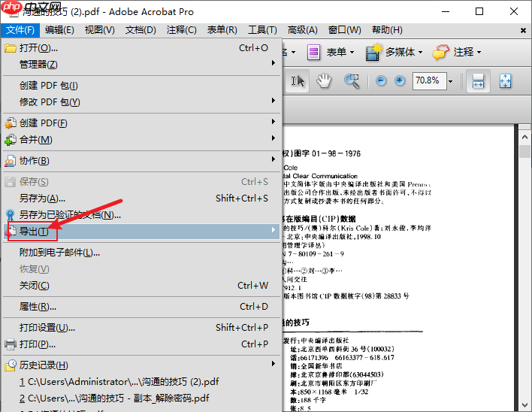The height and width of the screenshot is (412, 532).
Task: Open the 窗口(W) menu
Action: click(344, 30)
